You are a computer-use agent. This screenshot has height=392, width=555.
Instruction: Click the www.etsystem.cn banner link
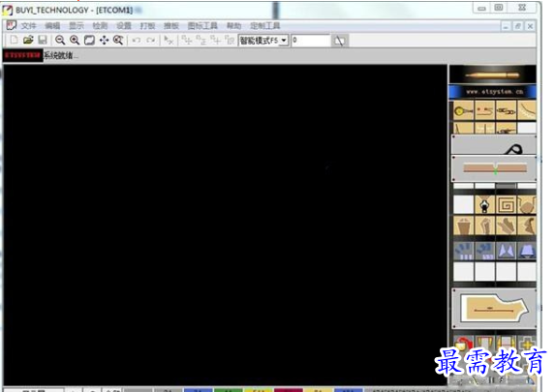click(493, 92)
